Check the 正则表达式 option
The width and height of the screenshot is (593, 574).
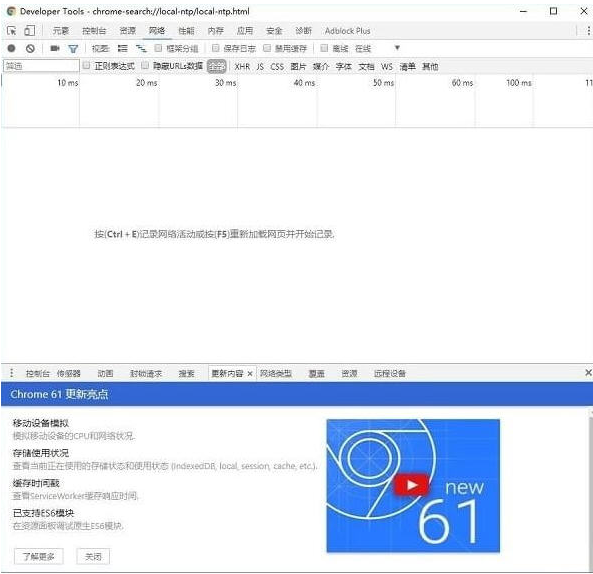(x=86, y=65)
